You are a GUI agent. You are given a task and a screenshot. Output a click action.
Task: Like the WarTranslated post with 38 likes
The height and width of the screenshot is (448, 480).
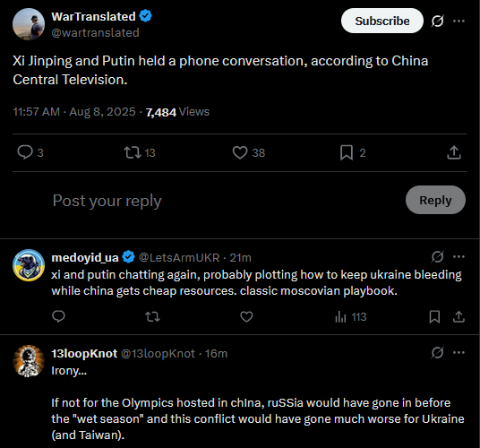coord(240,152)
